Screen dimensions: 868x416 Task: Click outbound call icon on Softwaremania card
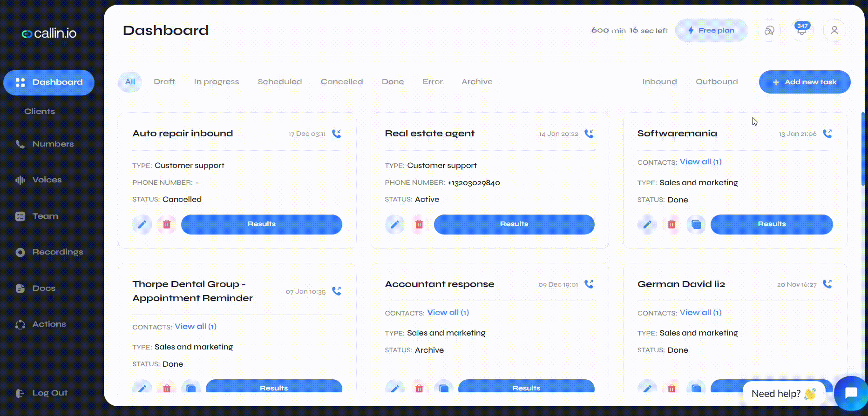827,134
